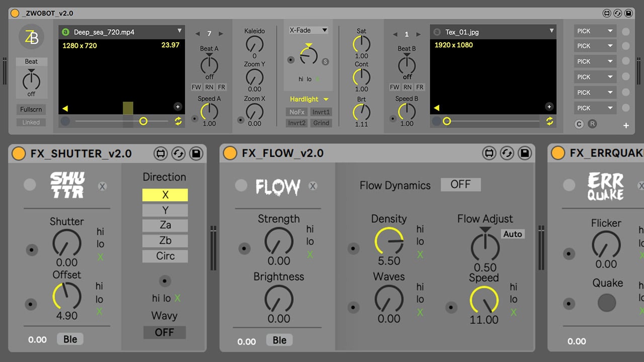Select Za in Direction list
The height and width of the screenshot is (362, 644).
(165, 225)
